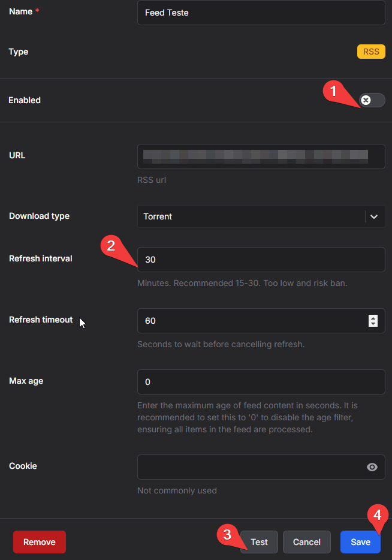Image resolution: width=392 pixels, height=560 pixels.
Task: Select the Max age input field
Action: point(261,382)
